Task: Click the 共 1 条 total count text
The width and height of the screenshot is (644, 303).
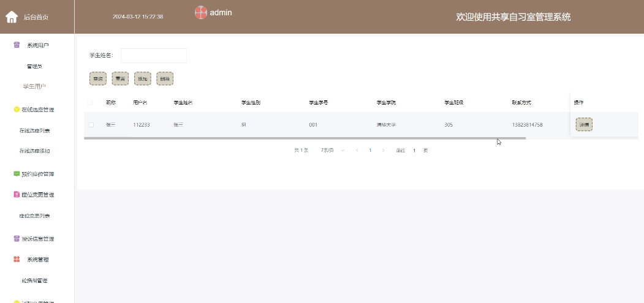Action: 301,150
